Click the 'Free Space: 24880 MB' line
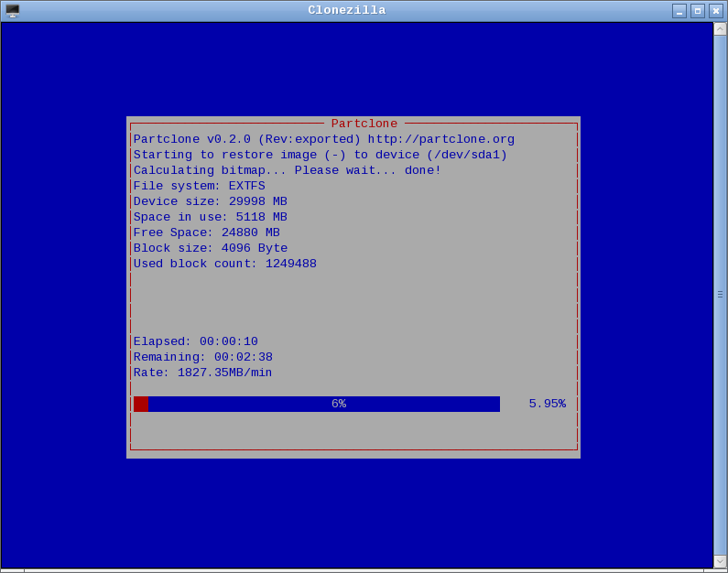728x573 pixels. tap(207, 232)
